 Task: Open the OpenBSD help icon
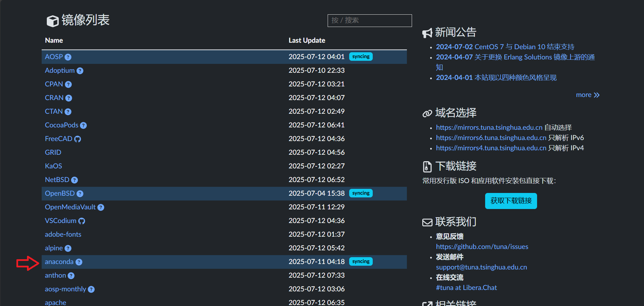click(80, 194)
